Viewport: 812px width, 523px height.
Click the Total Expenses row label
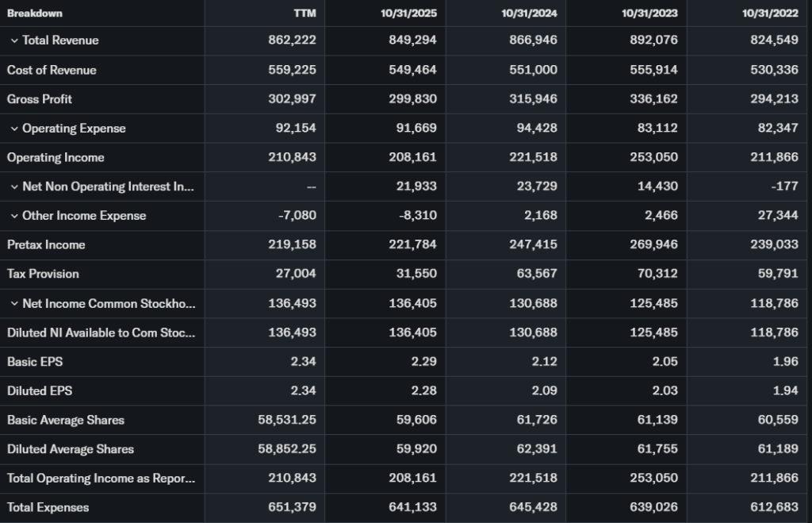48,507
